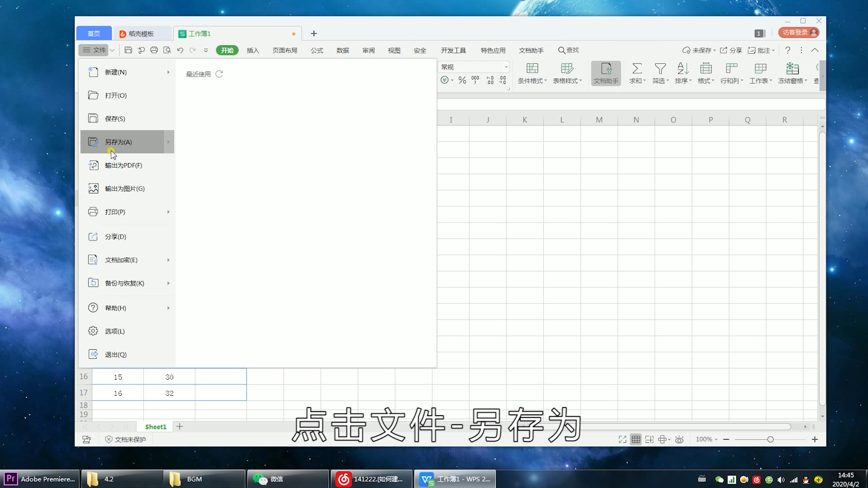Expand the Help (帮助) submenu
The width and height of the screenshot is (868, 488).
[168, 308]
